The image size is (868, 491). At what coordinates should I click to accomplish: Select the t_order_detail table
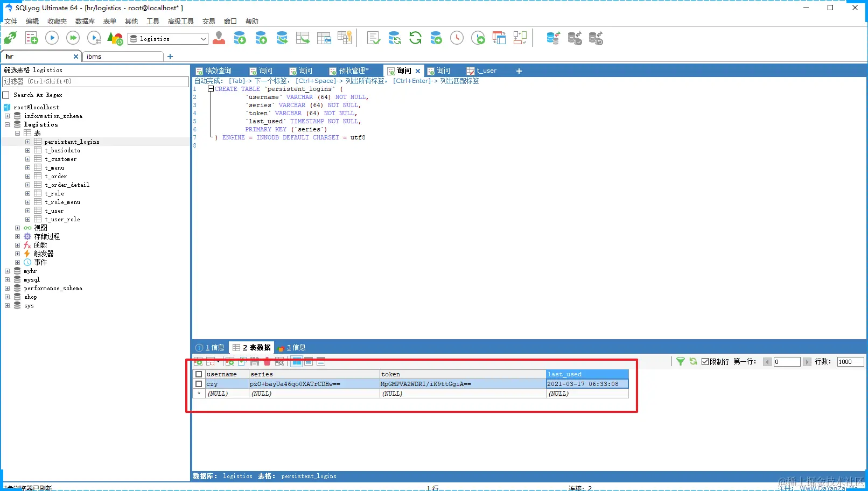pos(67,185)
